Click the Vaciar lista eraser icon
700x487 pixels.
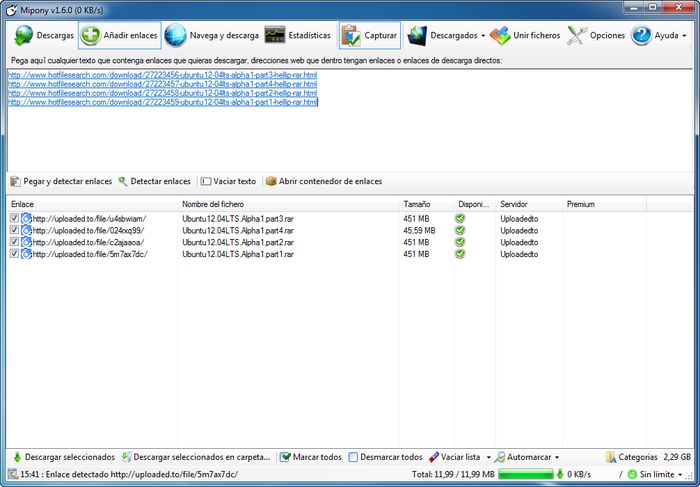coord(433,457)
